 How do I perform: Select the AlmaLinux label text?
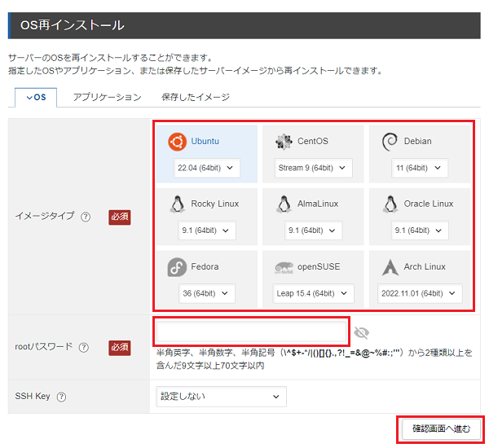coord(318,204)
